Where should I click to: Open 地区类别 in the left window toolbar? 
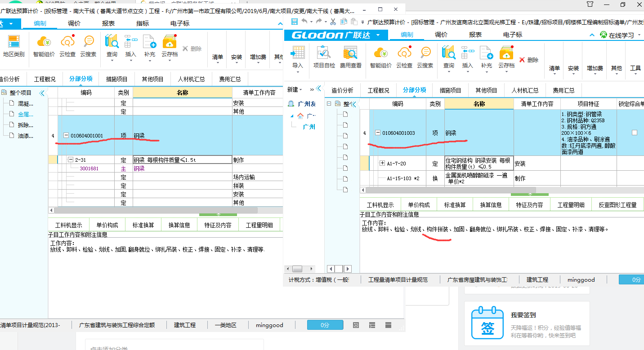(x=13, y=46)
